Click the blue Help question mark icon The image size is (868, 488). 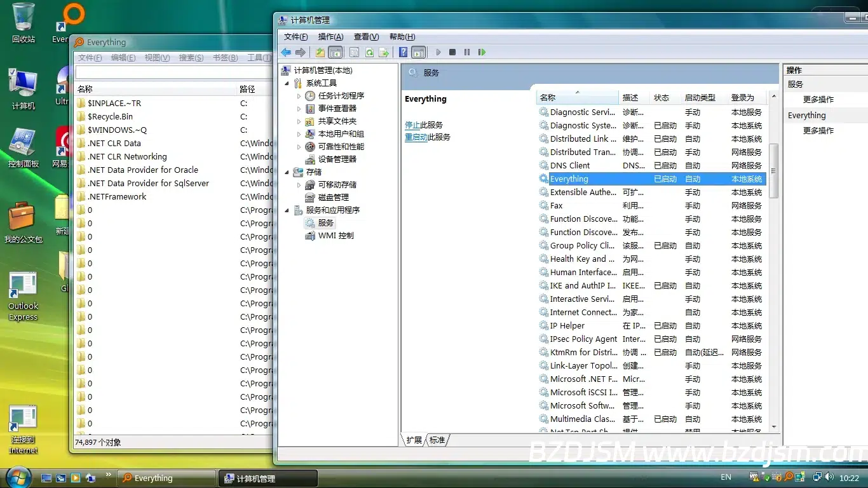point(403,52)
